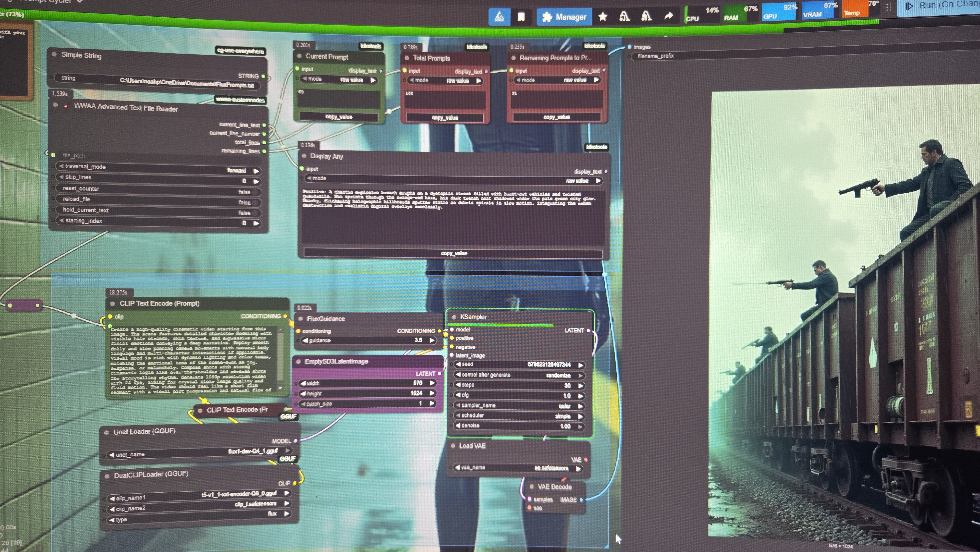This screenshot has height=552, width=980.
Task: Click the drag handle dots beside Run
Action: click(x=889, y=7)
